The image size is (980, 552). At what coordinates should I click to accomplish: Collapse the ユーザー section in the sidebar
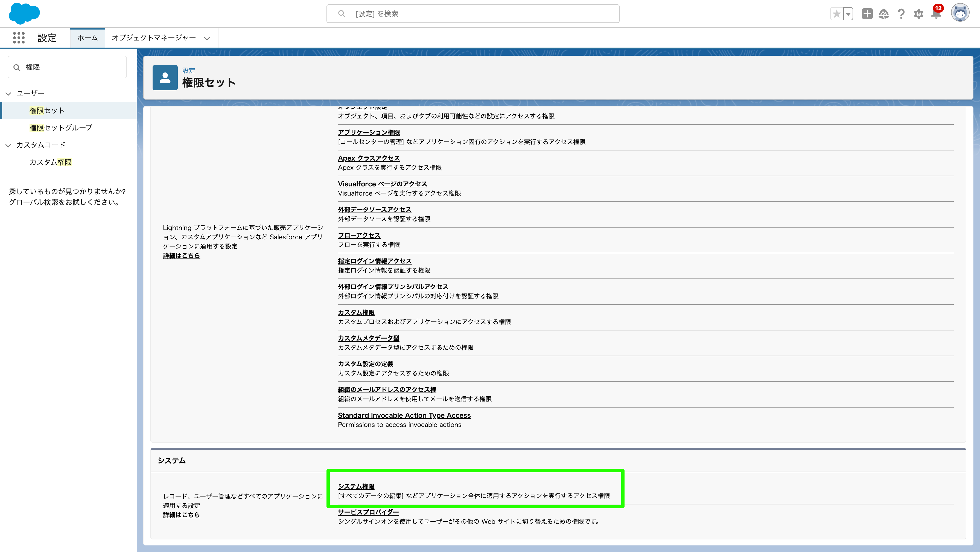8,93
